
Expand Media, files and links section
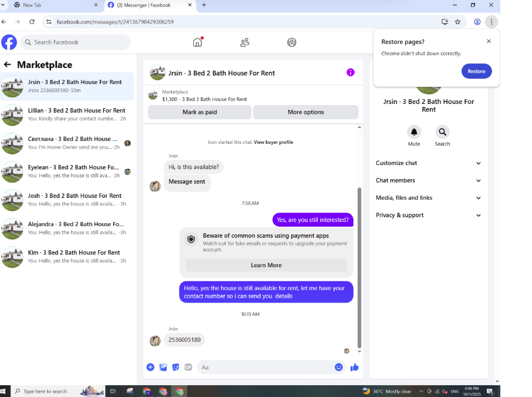coord(428,198)
